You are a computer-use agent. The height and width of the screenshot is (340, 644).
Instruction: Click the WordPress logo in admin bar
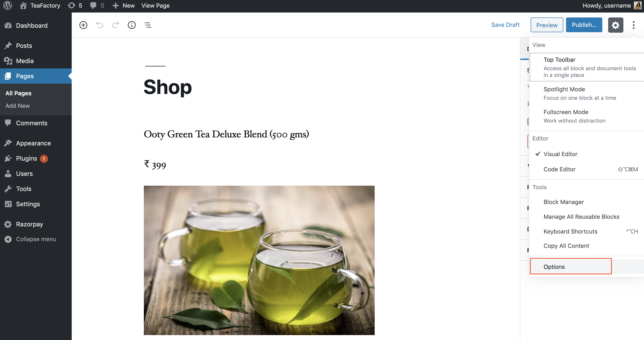(8, 6)
